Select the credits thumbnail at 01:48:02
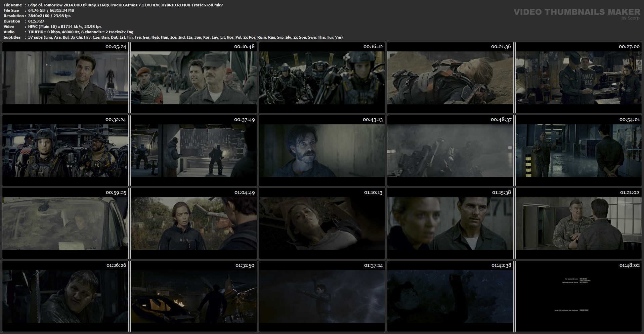The image size is (644, 334). [x=578, y=296]
